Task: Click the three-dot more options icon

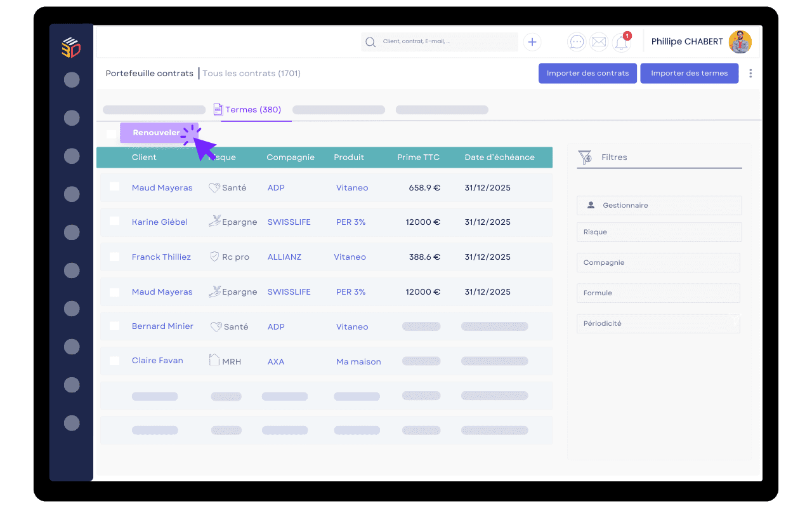Action: (750, 73)
